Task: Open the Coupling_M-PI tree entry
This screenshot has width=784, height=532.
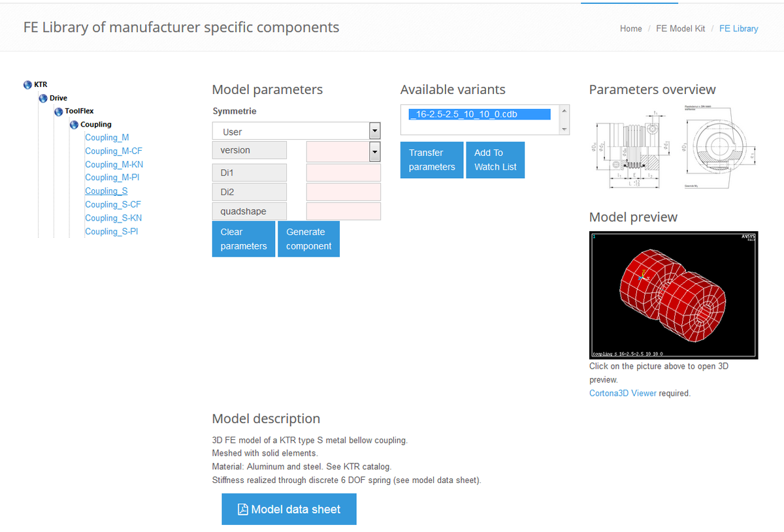Action: click(x=112, y=178)
